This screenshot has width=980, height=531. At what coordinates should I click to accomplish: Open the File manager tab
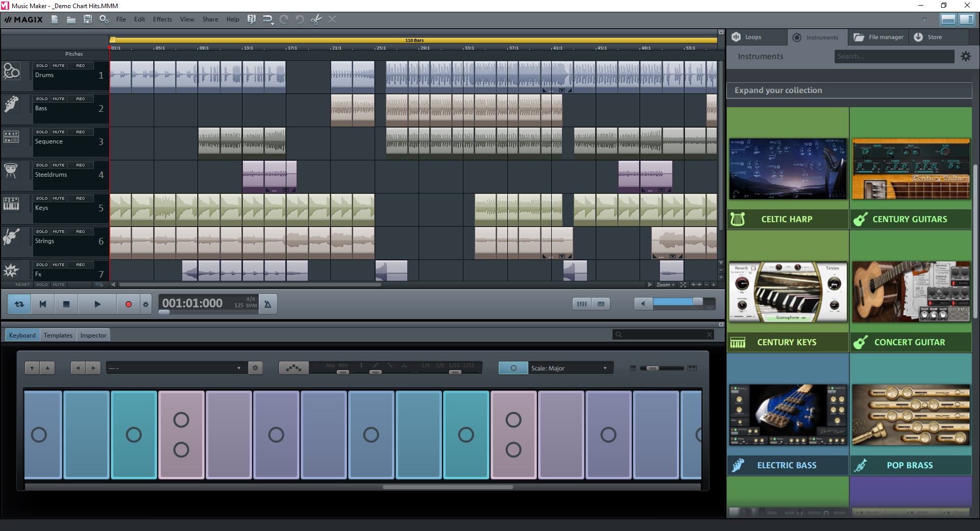(878, 37)
